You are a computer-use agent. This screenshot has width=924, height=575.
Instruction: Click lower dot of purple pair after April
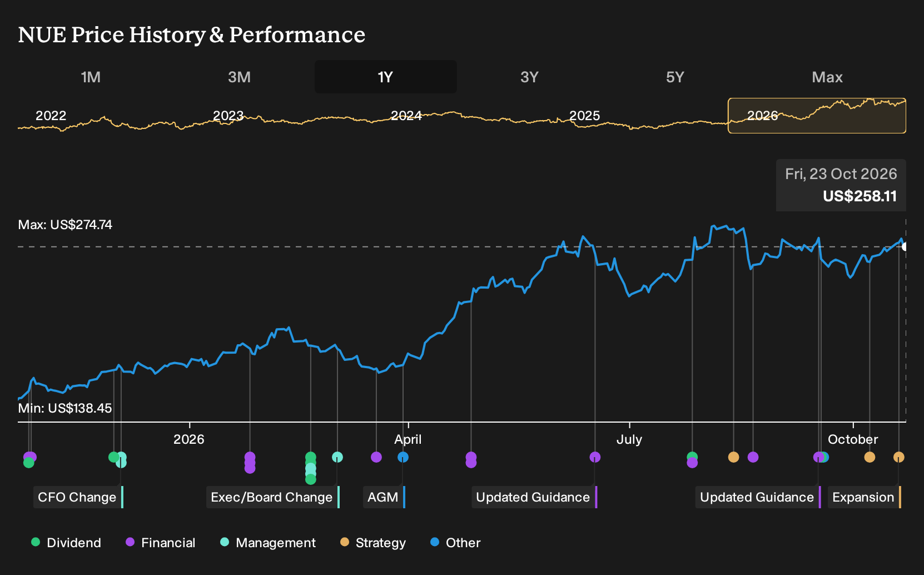point(471,463)
